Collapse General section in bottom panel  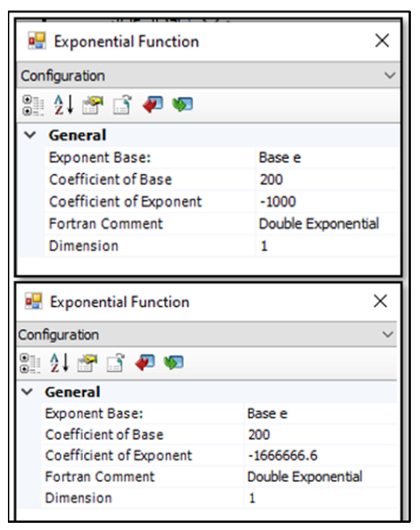(27, 392)
